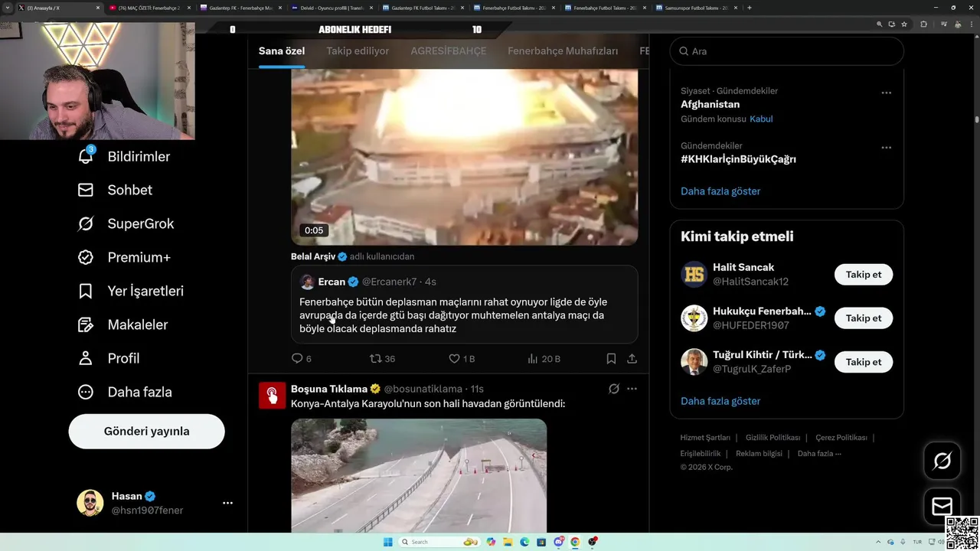Expand Daha fazla footer menu
The height and width of the screenshot is (551, 980).
(819, 453)
